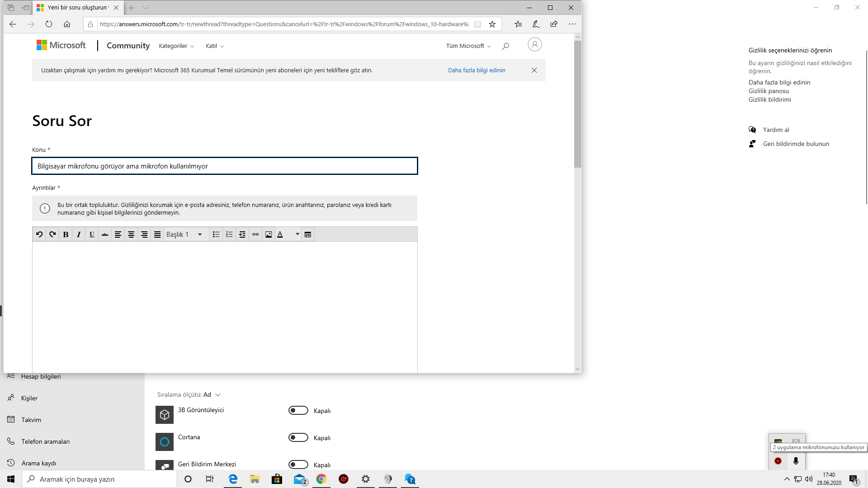This screenshot has width=868, height=488.
Task: Apply strikethrough formatting in the editor
Action: click(x=105, y=235)
